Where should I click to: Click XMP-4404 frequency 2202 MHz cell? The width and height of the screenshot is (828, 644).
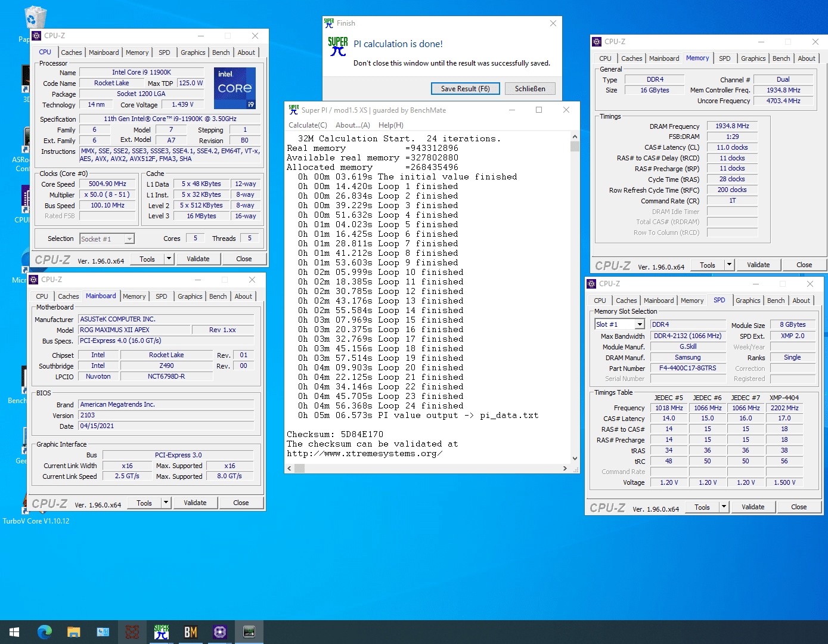tap(784, 408)
